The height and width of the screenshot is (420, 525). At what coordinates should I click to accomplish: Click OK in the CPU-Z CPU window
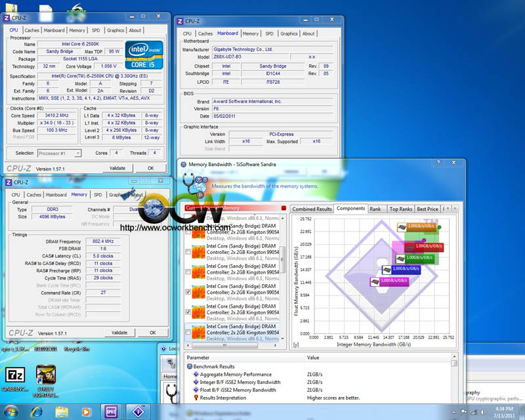pos(151,168)
